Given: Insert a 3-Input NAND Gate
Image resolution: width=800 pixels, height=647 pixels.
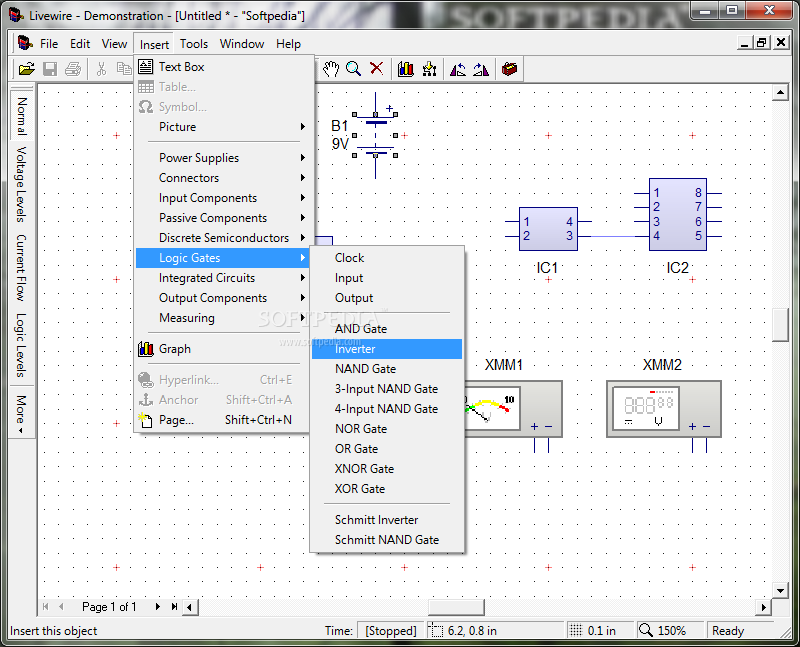Looking at the screenshot, I should tap(387, 389).
